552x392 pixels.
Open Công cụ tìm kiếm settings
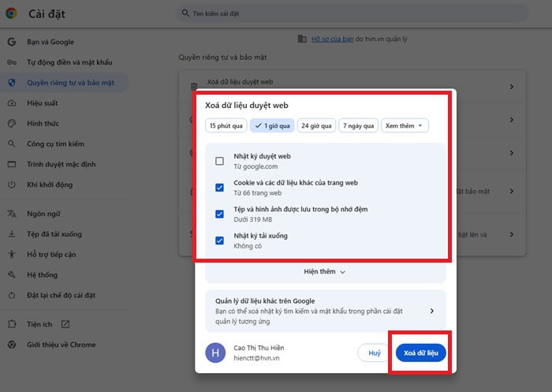(56, 144)
